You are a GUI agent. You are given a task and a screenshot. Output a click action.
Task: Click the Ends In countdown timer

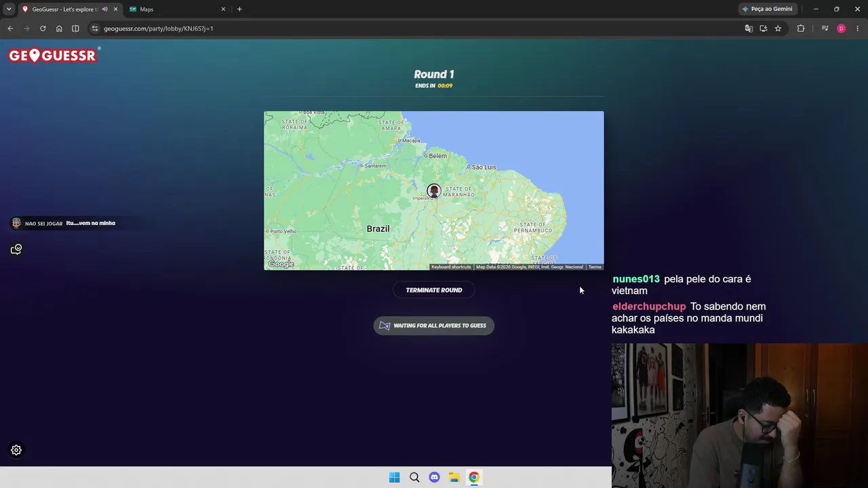click(x=434, y=86)
